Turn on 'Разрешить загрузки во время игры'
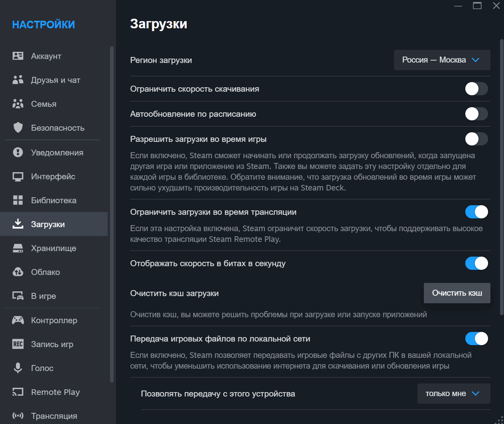 coord(476,139)
